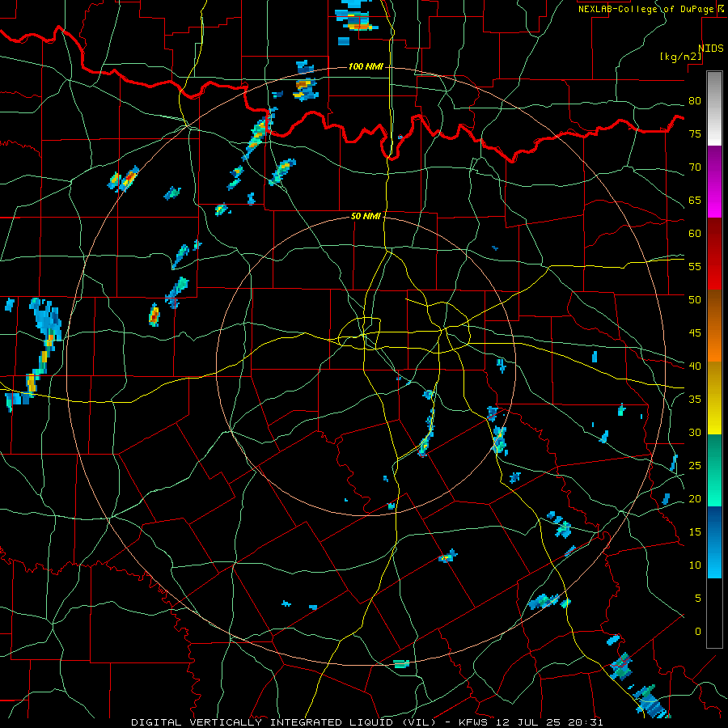
Task: Click the Digital Vertically Integrated Liquid caption
Action: coord(366,722)
